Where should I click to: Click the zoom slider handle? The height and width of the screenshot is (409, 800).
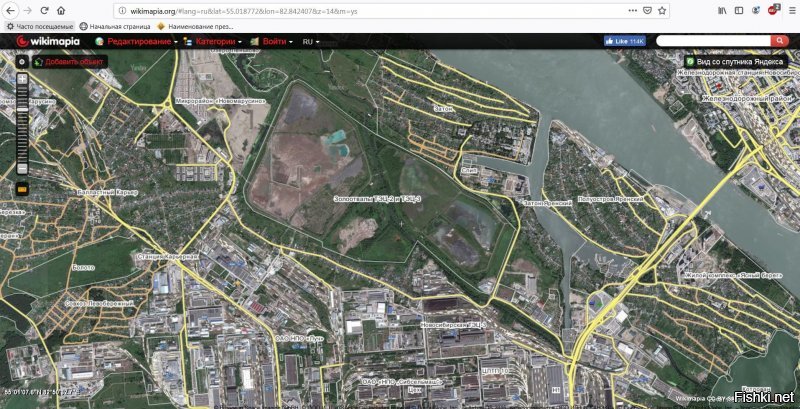coord(22,109)
